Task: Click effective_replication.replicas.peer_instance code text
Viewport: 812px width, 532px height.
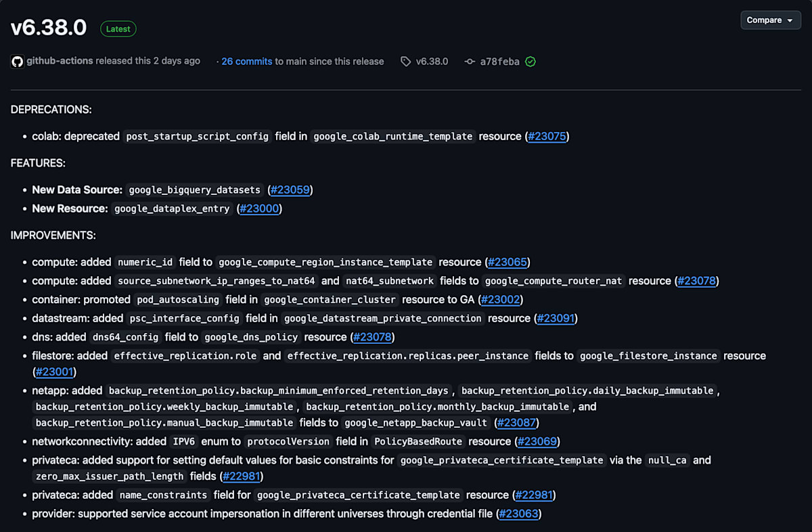Action: point(408,355)
